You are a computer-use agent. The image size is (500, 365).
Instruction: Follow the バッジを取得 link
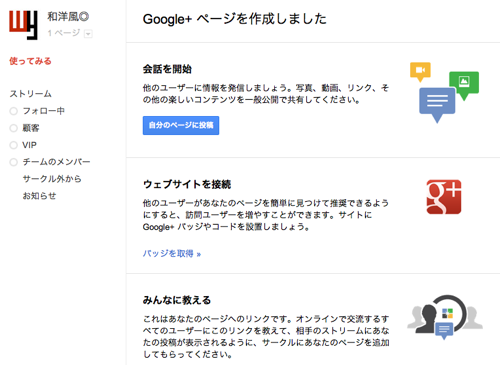[172, 254]
